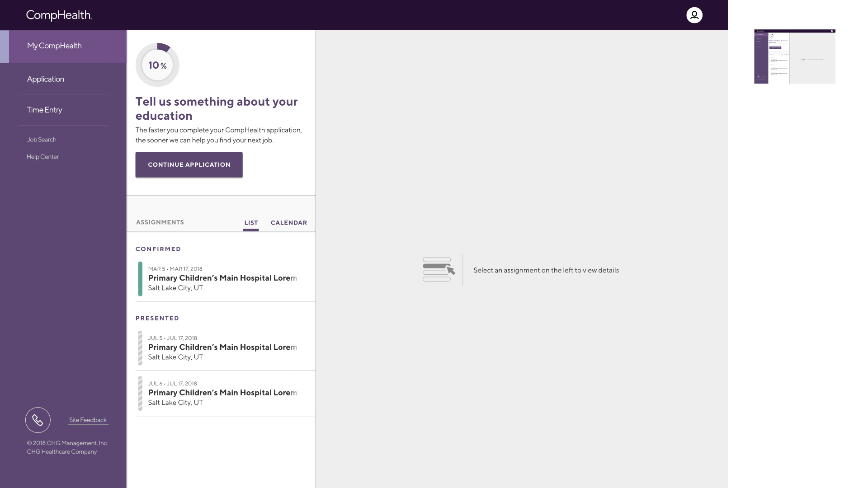This screenshot has height=488, width=868.
Task: Click the phone contact icon
Action: tap(38, 420)
